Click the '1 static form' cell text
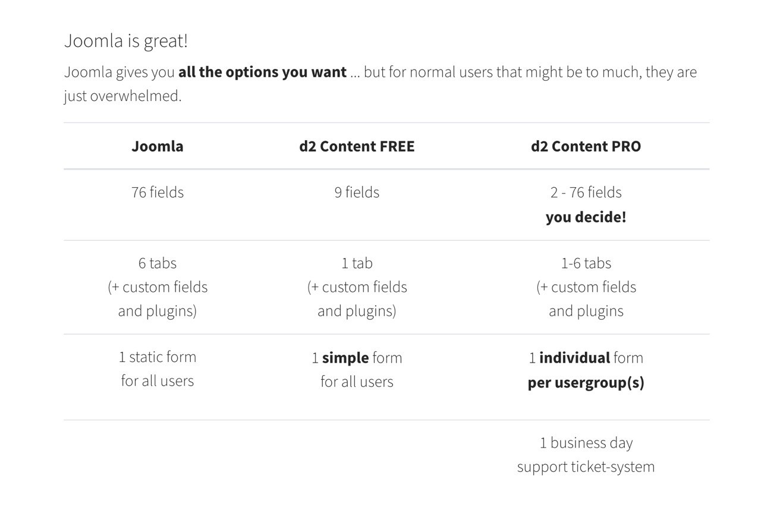 [x=158, y=357]
